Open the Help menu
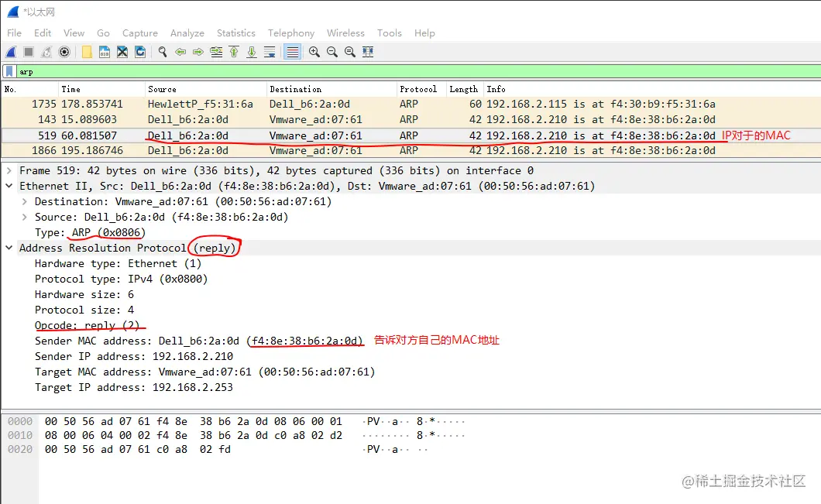This screenshot has width=821, height=504. (x=424, y=33)
